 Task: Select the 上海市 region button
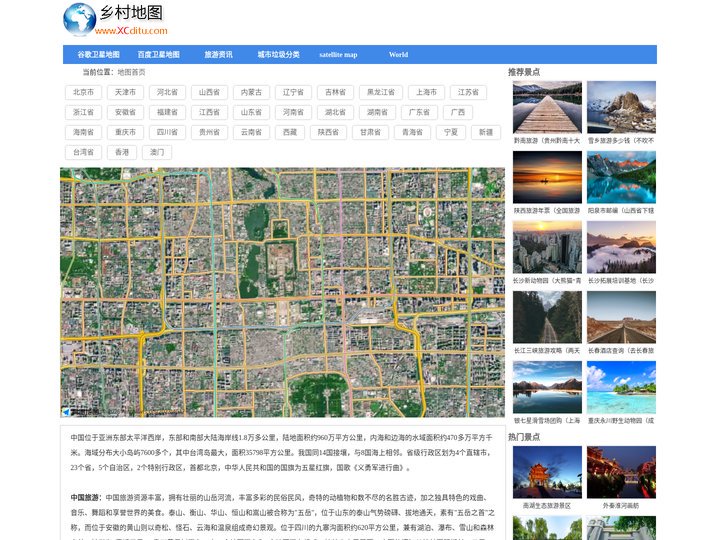(x=427, y=92)
